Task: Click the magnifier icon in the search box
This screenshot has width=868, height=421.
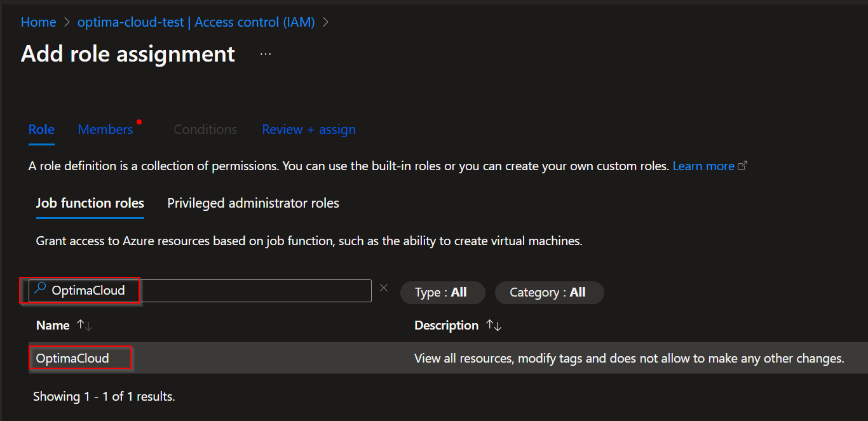Action: tap(40, 290)
